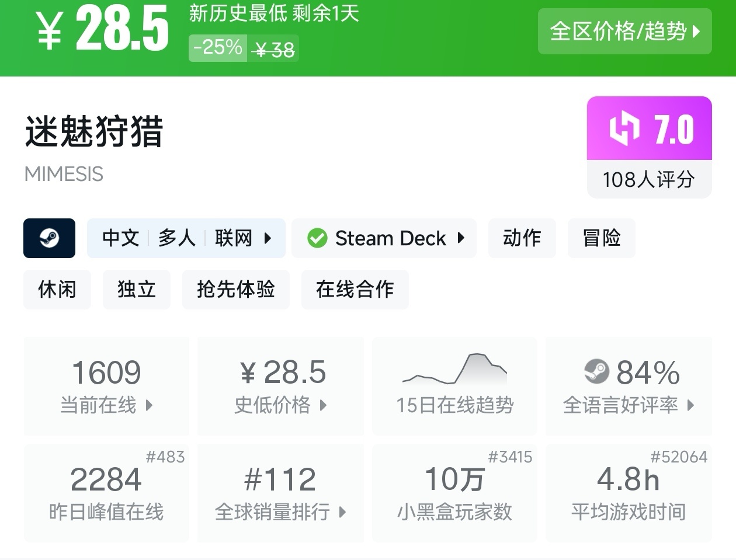This screenshot has height=560, width=736.
Task: Open the 当前在线 1609 stat card
Action: (106, 386)
